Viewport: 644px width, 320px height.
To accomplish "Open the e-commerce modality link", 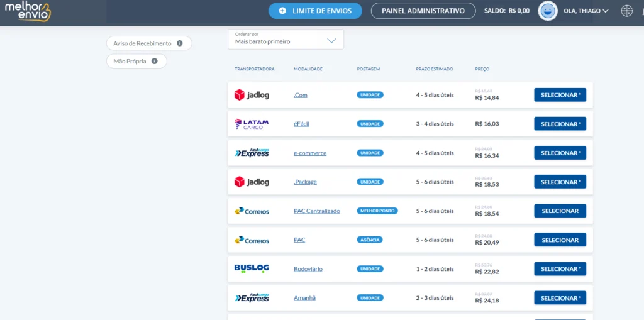I will (x=310, y=153).
